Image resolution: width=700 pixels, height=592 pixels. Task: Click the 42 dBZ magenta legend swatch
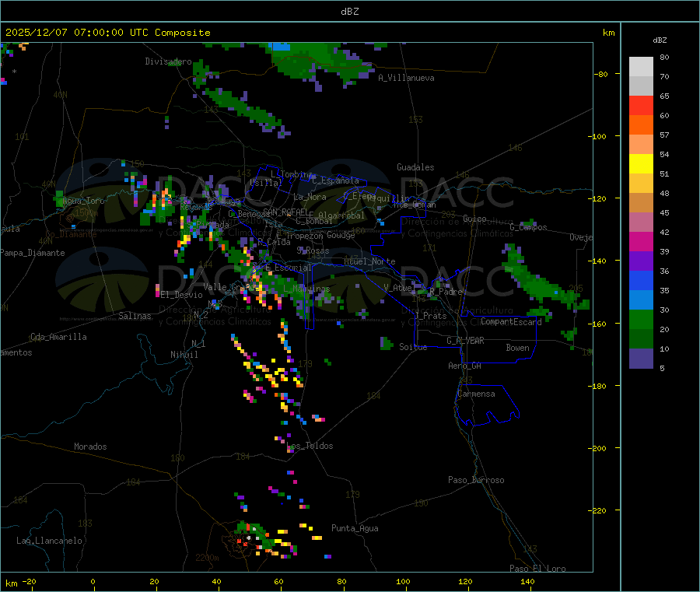click(x=641, y=241)
